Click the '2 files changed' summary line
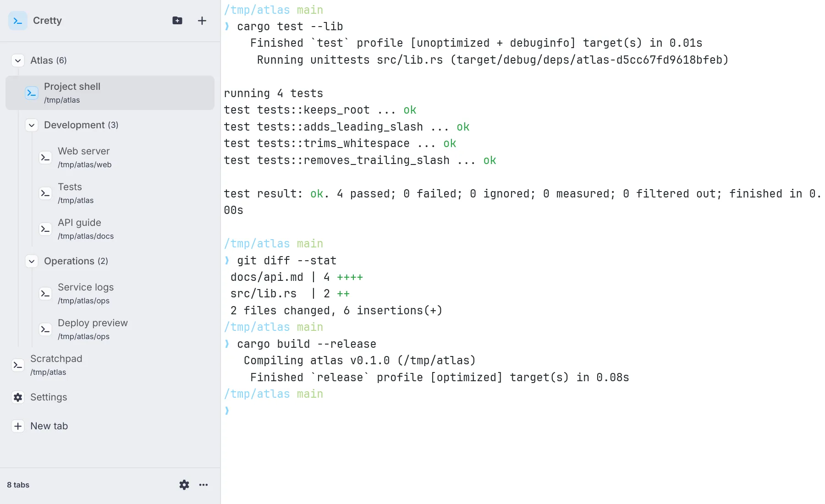The width and height of the screenshot is (825, 504). pyautogui.click(x=336, y=311)
